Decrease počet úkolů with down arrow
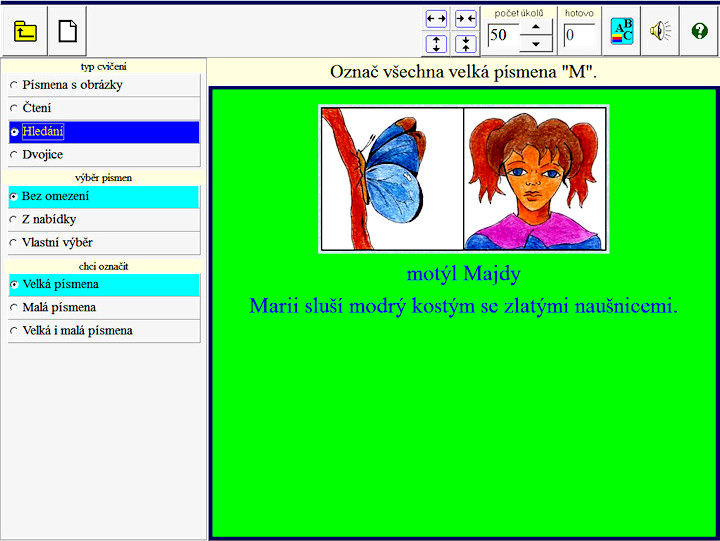 [x=536, y=44]
